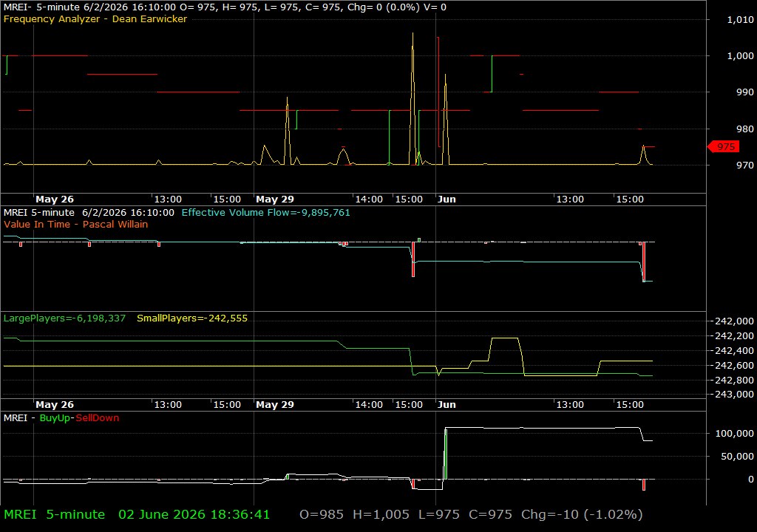The image size is (757, 532).
Task: Click the 'LargePlayers=-6,198,337' label
Action: [65, 318]
